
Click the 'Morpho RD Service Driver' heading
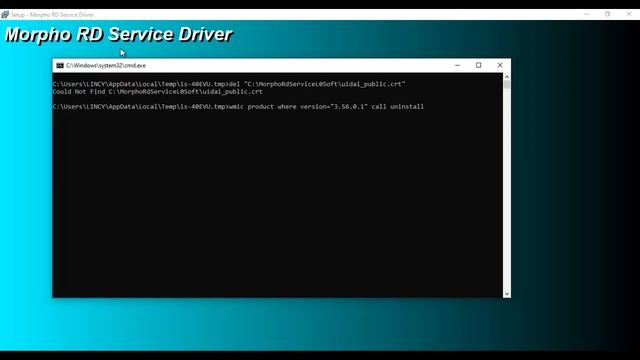(x=118, y=35)
